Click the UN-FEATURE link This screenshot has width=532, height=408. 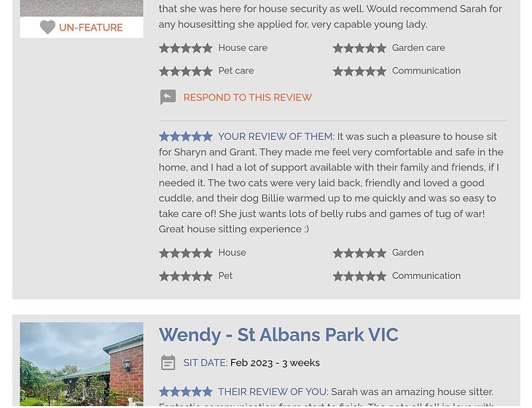[90, 28]
